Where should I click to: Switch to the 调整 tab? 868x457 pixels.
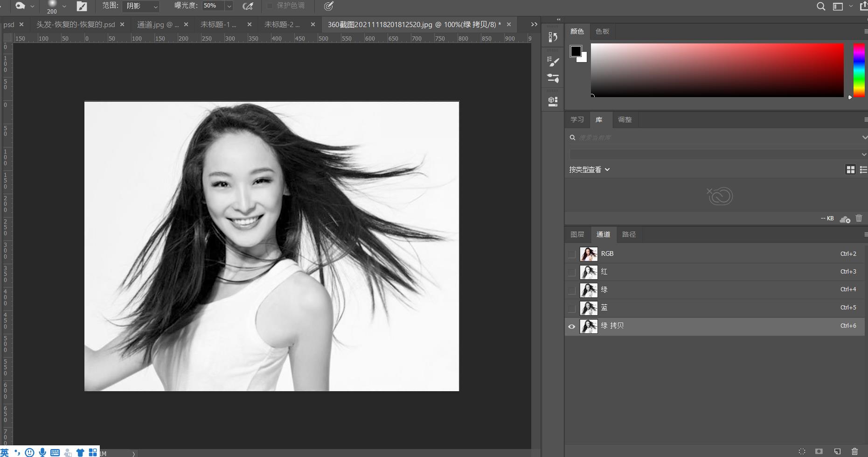point(625,120)
